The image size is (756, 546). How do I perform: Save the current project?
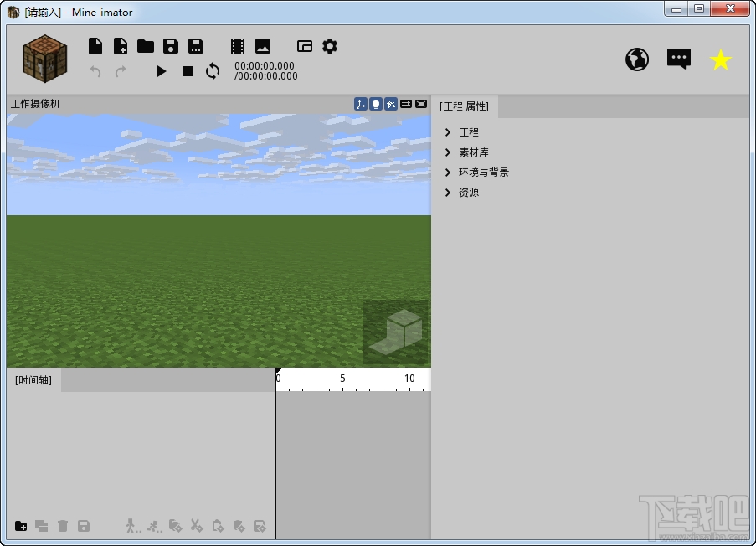[171, 46]
